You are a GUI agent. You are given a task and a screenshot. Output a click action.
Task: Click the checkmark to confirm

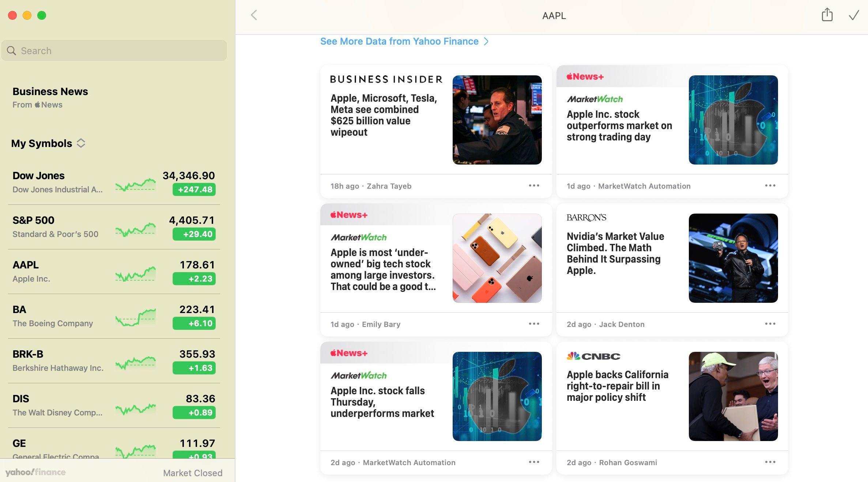854,15
